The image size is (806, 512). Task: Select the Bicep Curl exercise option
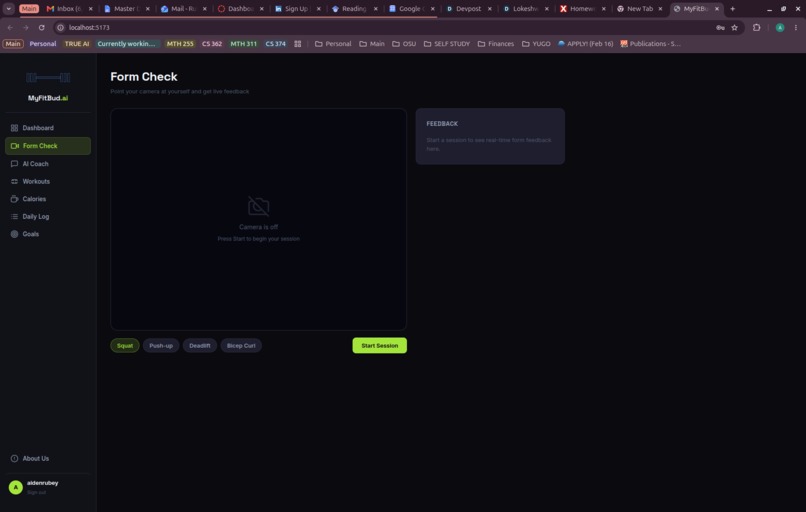241,346
